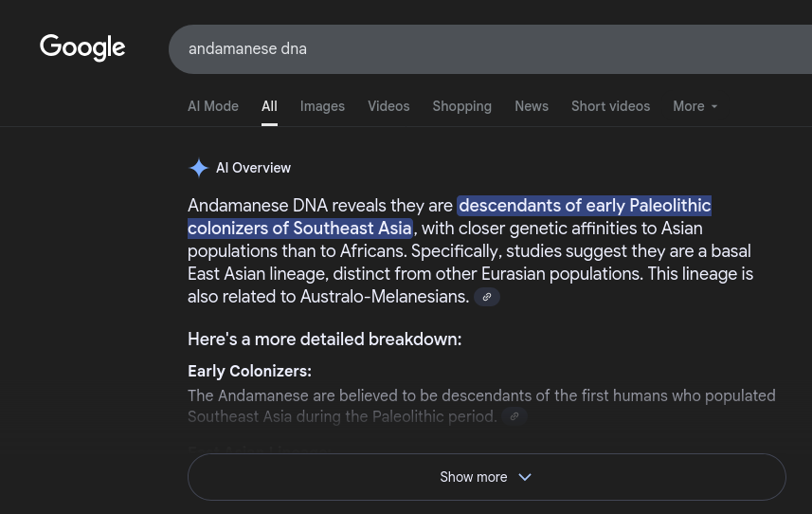Image resolution: width=812 pixels, height=514 pixels.
Task: Click Here's a more detailed breakdown heading
Action: [324, 340]
